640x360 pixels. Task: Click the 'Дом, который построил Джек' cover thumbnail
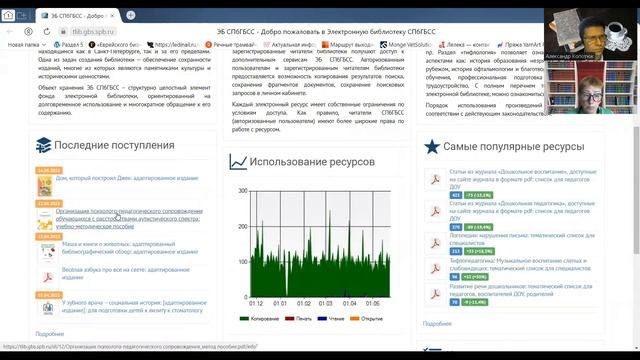45,186
